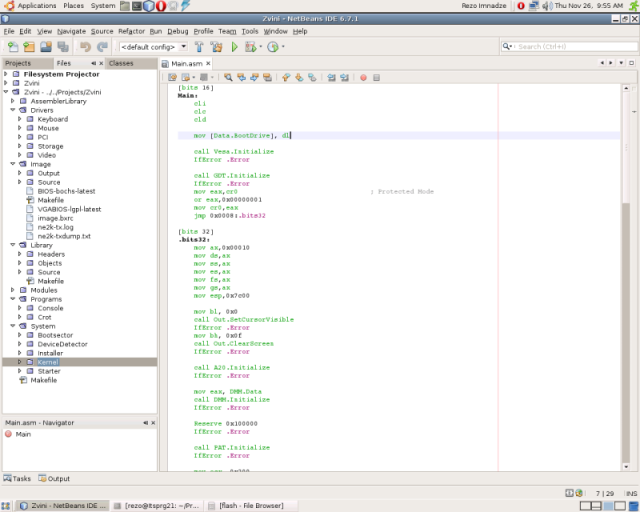Select BIOS-bochs-latest file in tree
This screenshot has width=640, height=512.
(x=66, y=191)
